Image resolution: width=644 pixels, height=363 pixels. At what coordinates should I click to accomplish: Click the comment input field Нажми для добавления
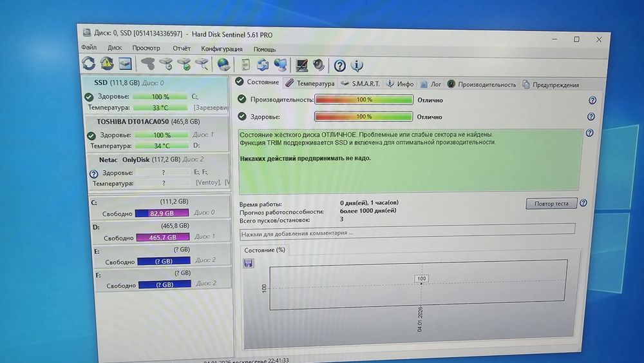click(407, 232)
